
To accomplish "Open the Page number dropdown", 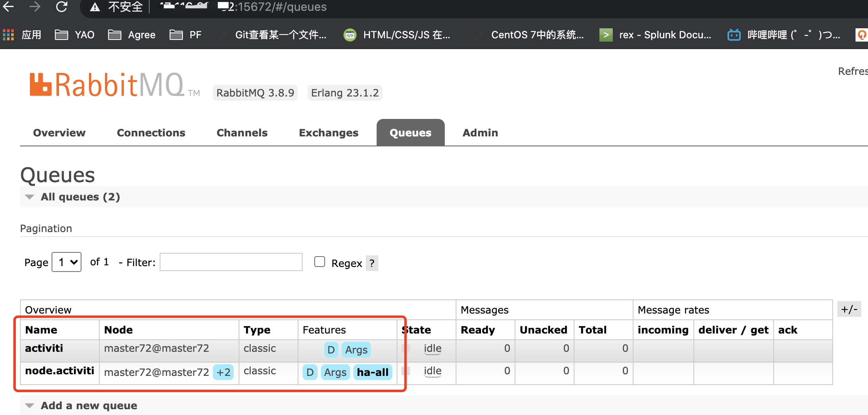I will 67,262.
